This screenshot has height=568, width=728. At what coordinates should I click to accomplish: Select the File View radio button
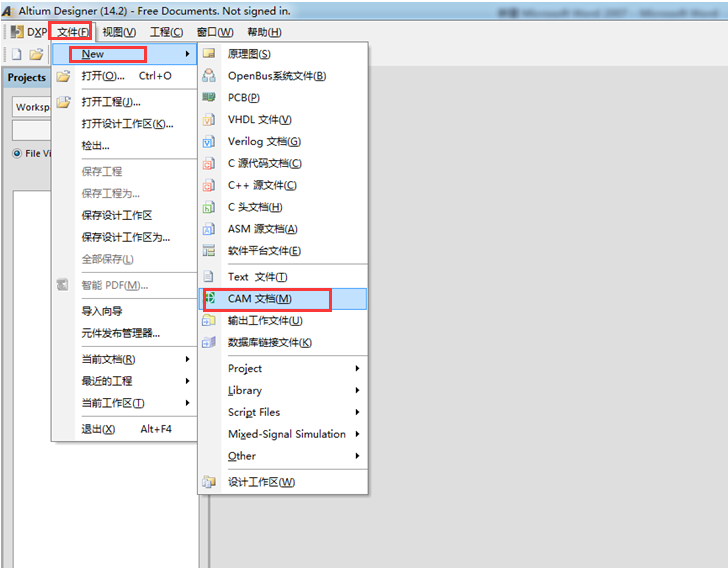click(x=17, y=153)
